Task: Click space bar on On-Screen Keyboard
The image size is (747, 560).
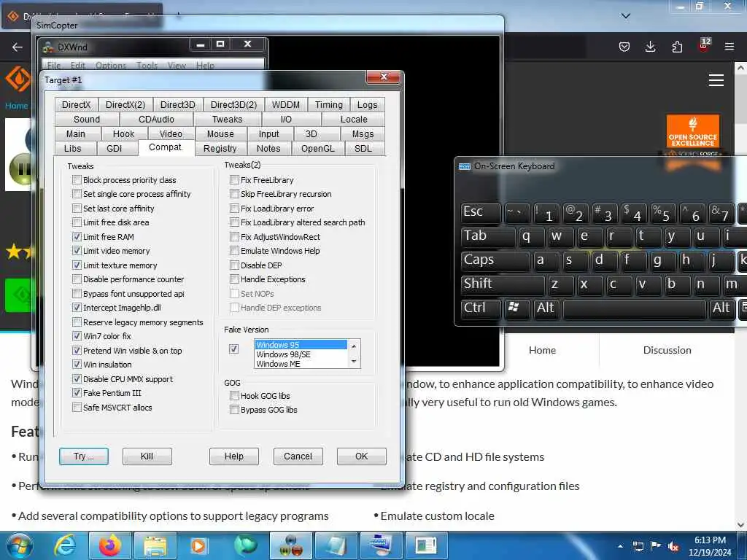Action: pos(634,308)
